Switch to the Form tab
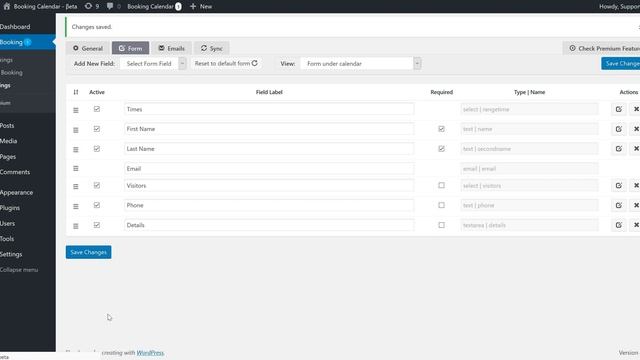640x360 pixels. coord(131,48)
